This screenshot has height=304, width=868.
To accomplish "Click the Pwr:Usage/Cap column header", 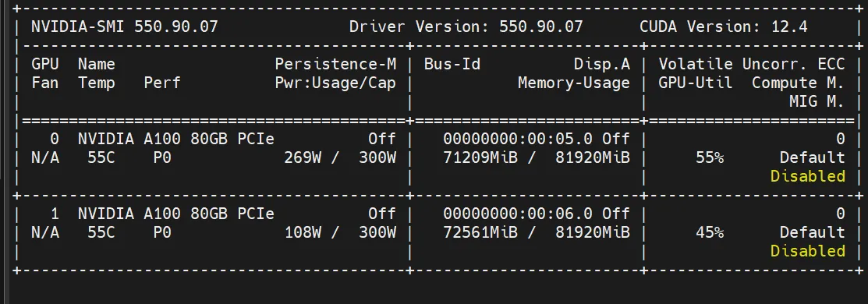I will point(335,83).
